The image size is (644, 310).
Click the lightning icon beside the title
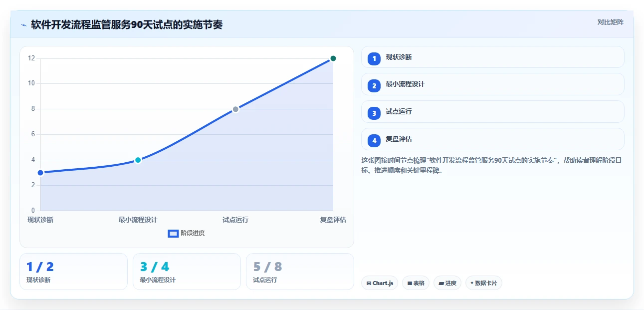pyautogui.click(x=23, y=25)
